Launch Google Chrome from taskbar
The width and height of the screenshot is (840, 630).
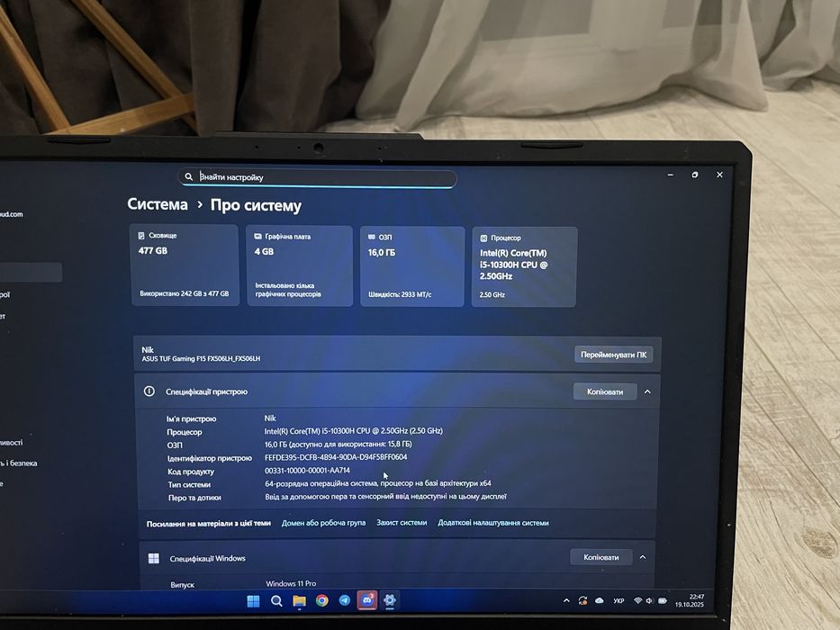coord(322,600)
